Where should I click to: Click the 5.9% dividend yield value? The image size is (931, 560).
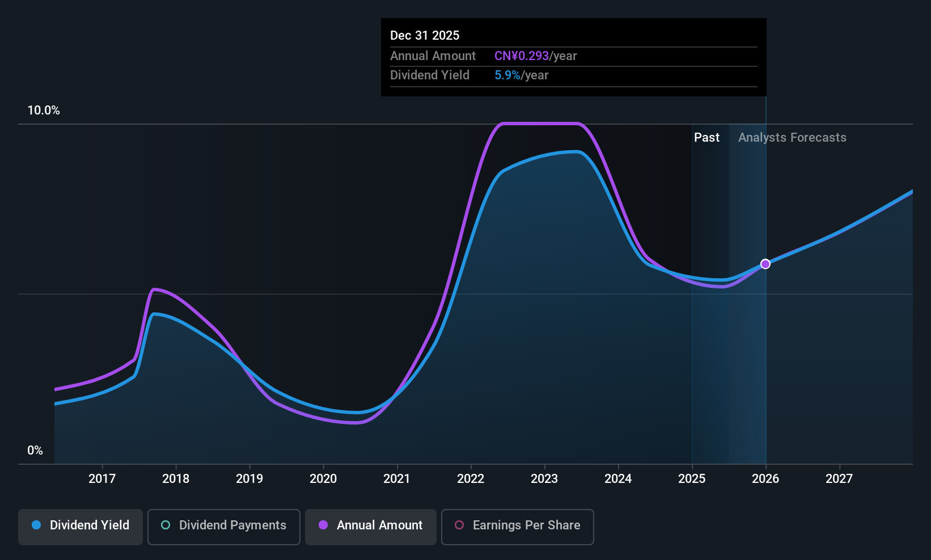pos(507,75)
